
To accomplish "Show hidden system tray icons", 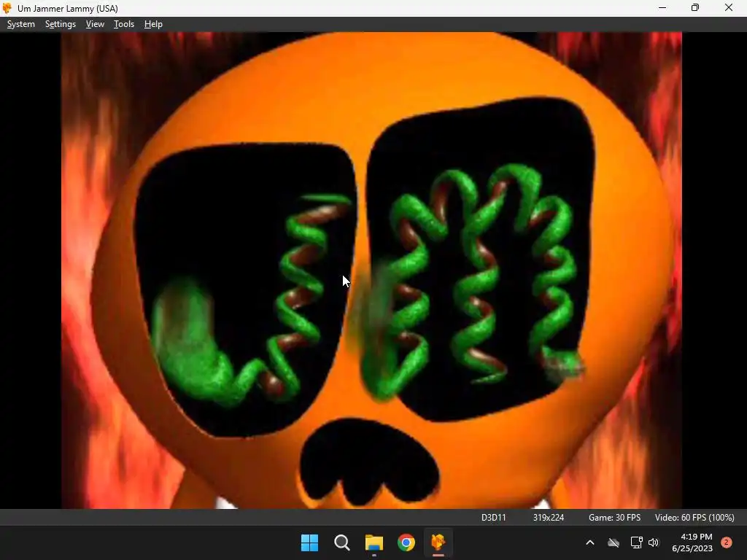I will pyautogui.click(x=589, y=542).
